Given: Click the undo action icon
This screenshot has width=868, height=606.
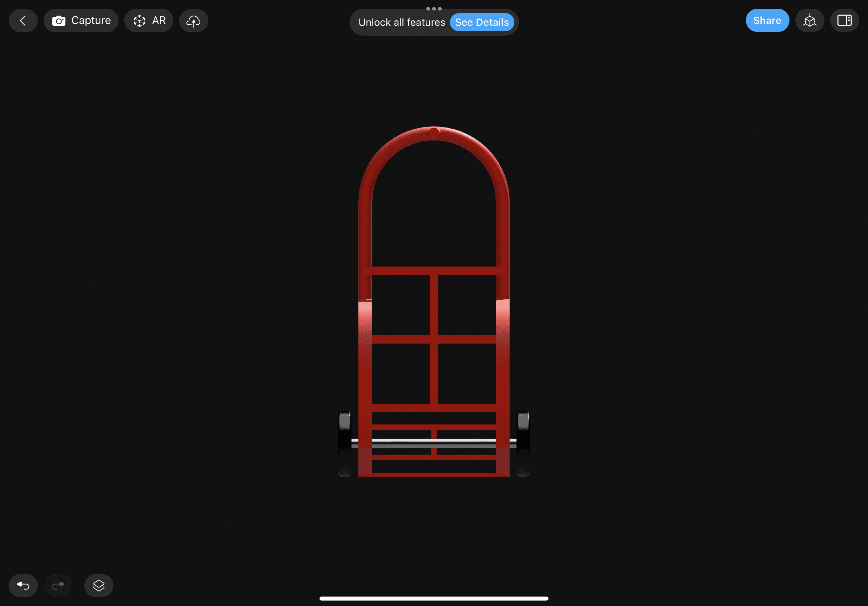Looking at the screenshot, I should (23, 585).
